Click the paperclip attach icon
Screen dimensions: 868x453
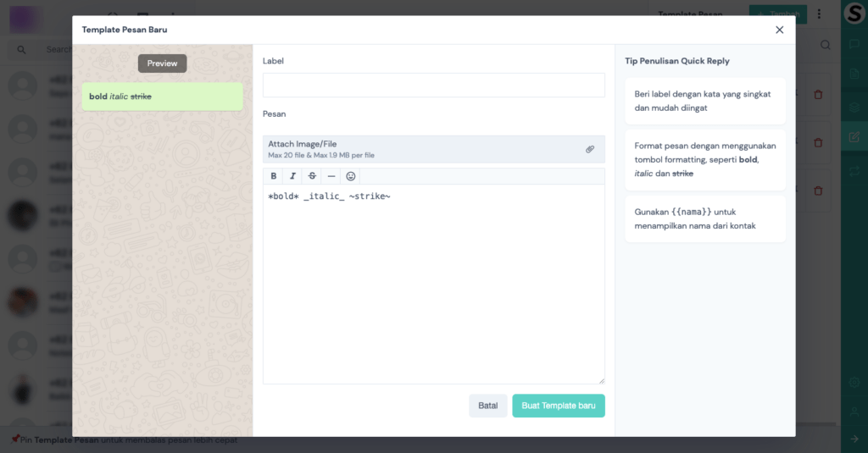590,149
